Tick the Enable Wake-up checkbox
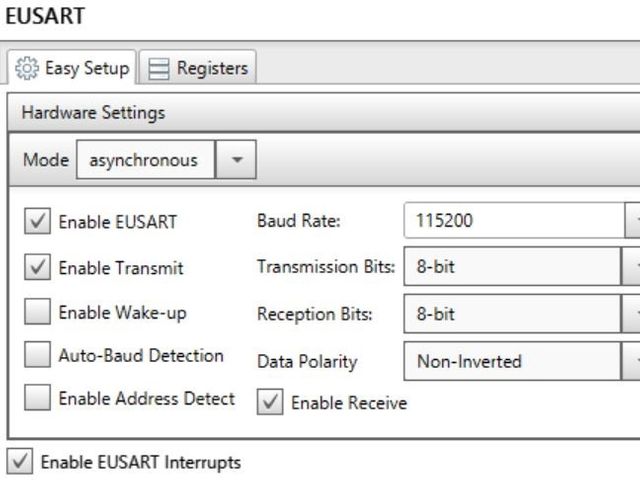 pos(37,312)
